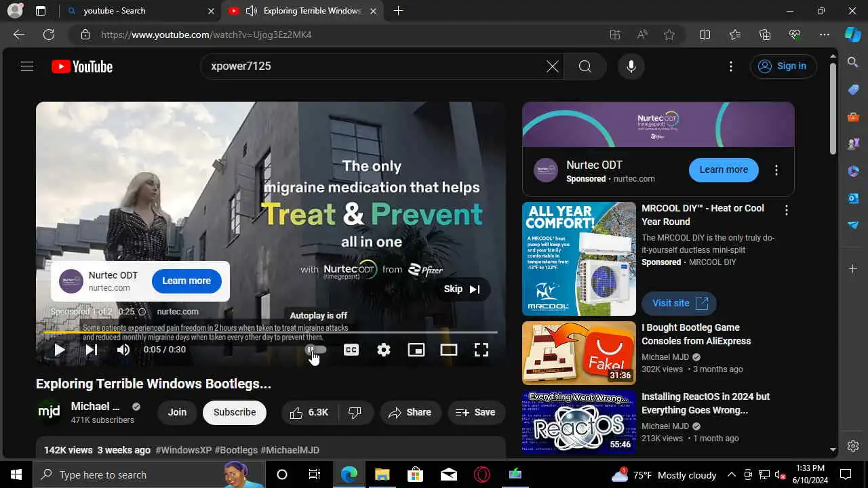Click the browser address bar URL

[x=206, y=35]
